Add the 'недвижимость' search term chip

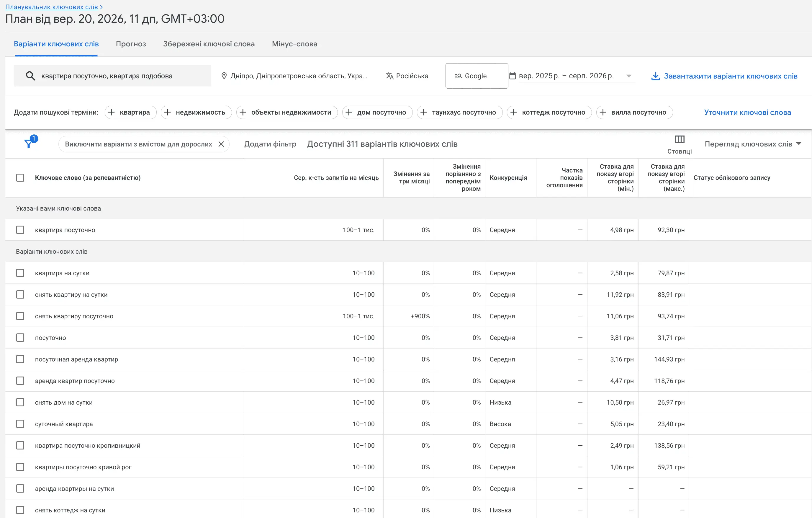[196, 113]
